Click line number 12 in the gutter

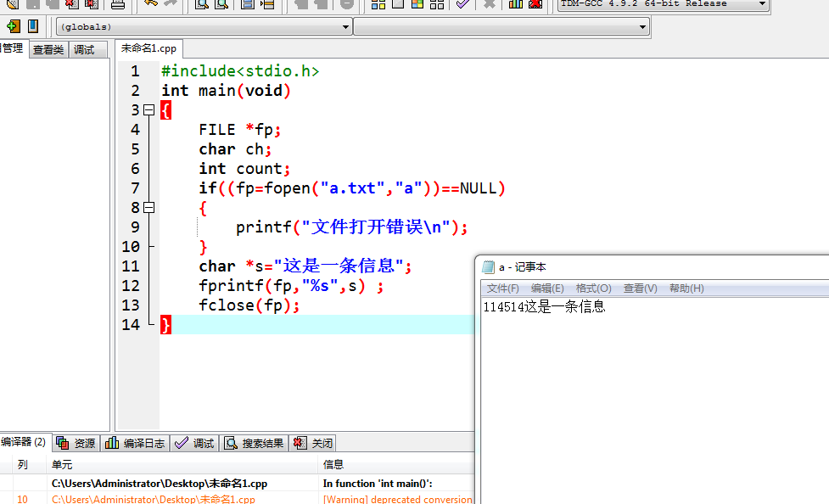click(131, 286)
